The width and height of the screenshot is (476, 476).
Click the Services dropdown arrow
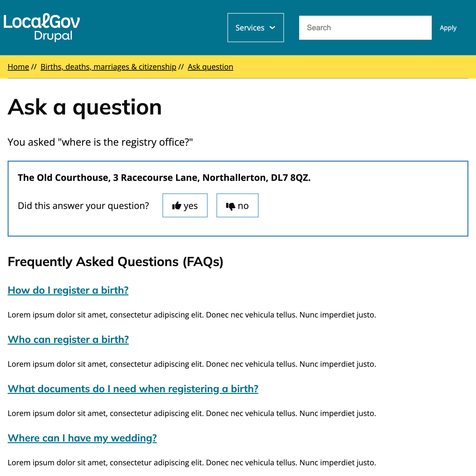point(273,27)
